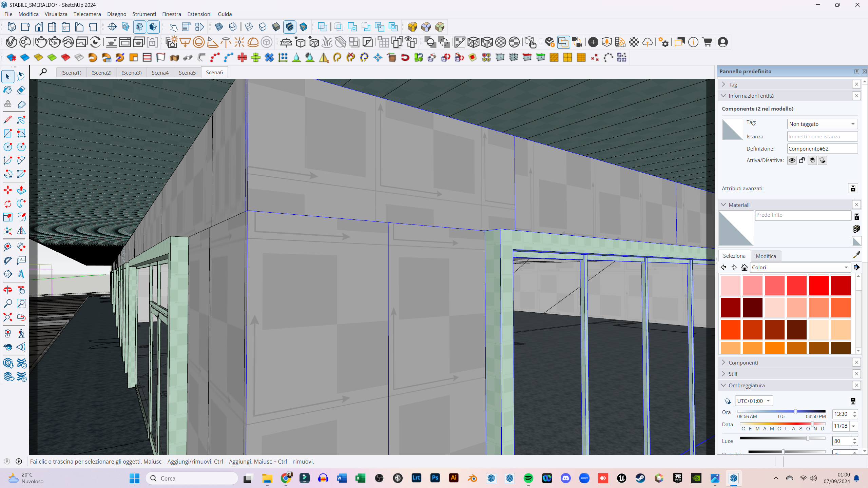Toggle the X-ray face style button

[x=219, y=27]
